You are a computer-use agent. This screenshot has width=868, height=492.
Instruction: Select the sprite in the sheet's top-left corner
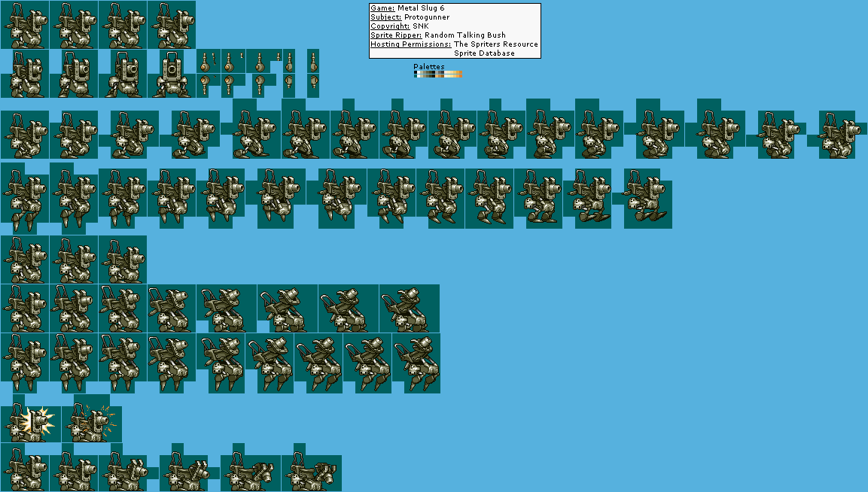click(25, 25)
